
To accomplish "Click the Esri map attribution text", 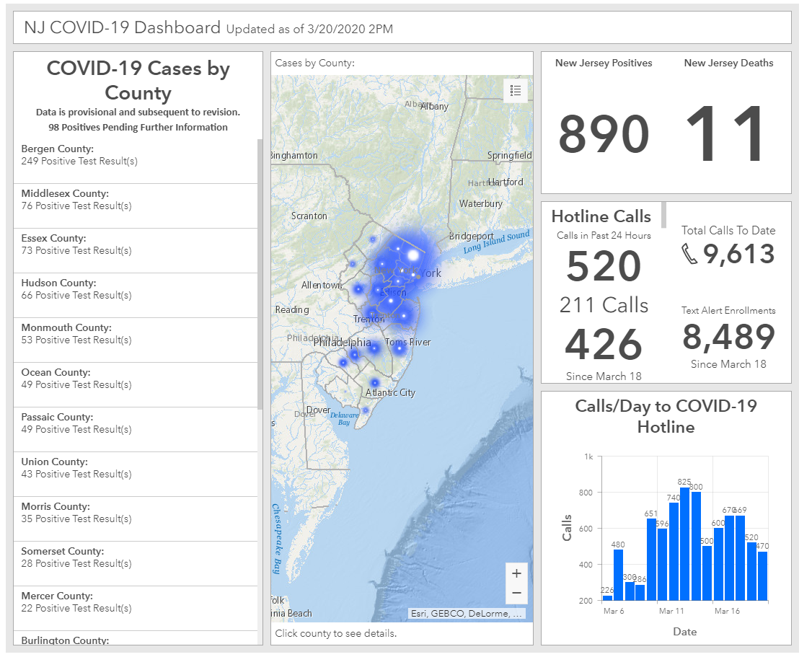I will (467, 614).
